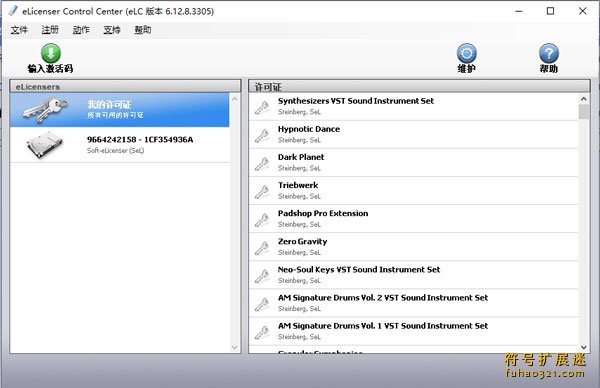
Task: Click the licenses list scrollbar thumb
Action: tap(584, 112)
